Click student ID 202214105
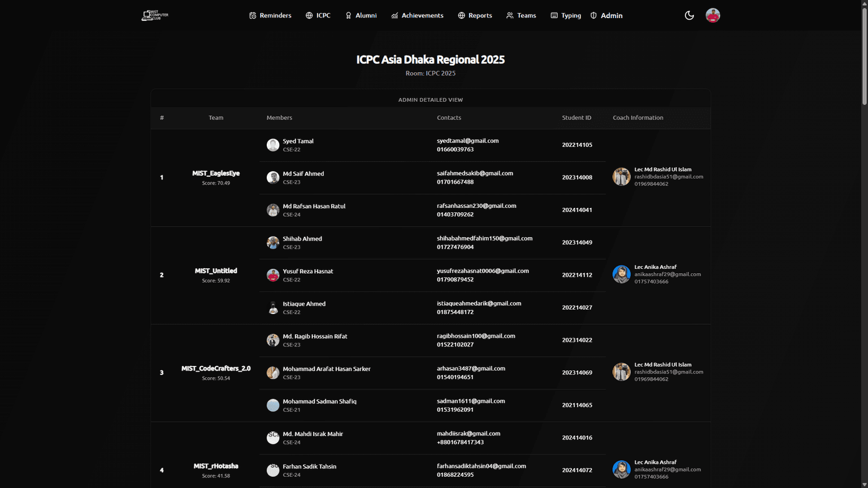The width and height of the screenshot is (868, 488). pyautogui.click(x=577, y=145)
